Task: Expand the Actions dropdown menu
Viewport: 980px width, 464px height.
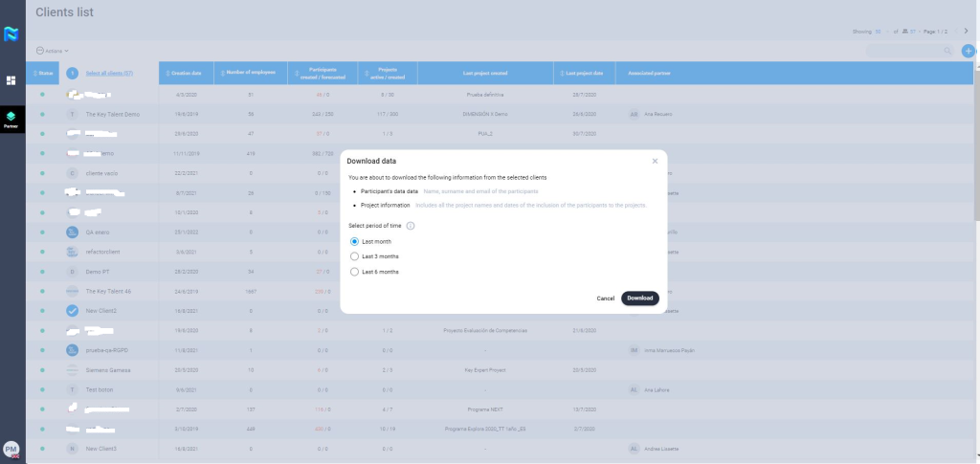Action: tap(52, 51)
